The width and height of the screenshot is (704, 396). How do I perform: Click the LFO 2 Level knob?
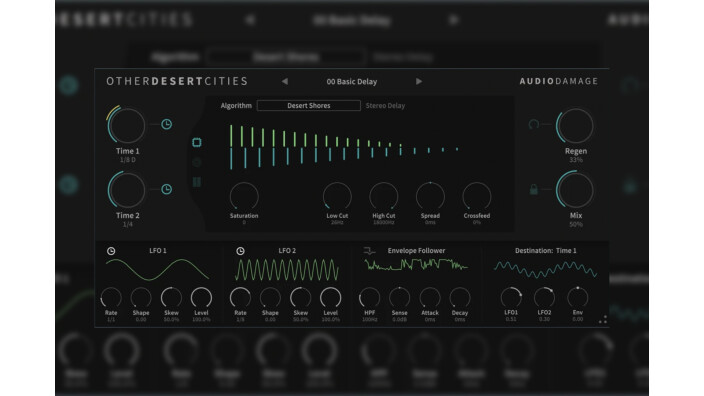[x=330, y=297]
